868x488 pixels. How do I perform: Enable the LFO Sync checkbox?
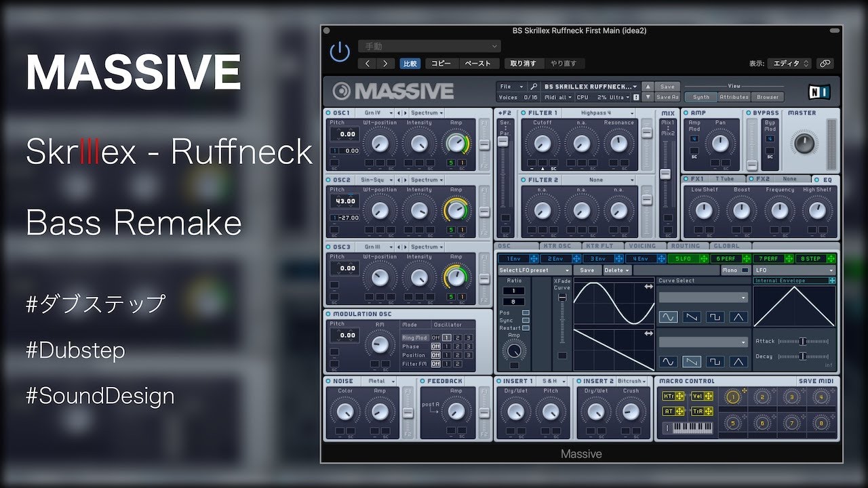point(526,321)
